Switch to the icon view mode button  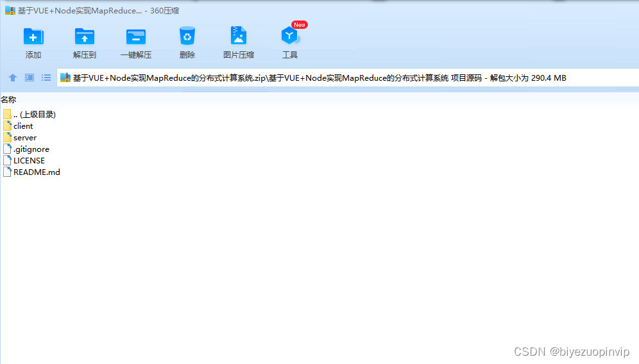click(x=30, y=78)
